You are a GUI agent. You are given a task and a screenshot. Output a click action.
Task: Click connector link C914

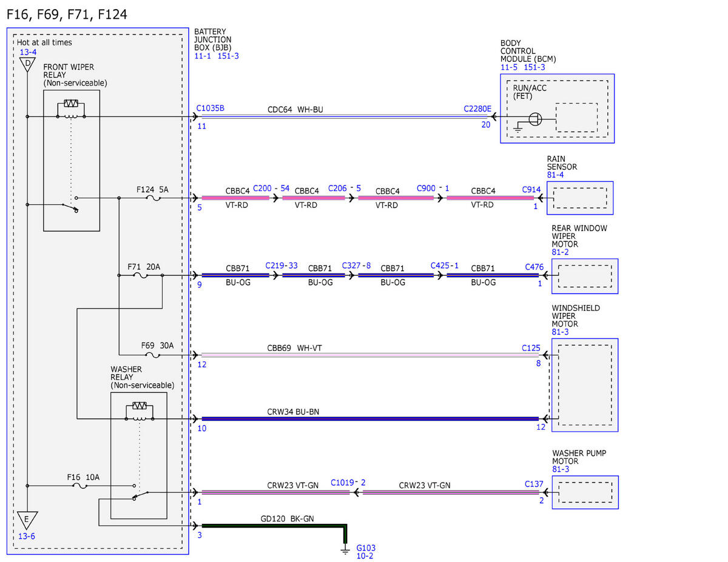coord(531,190)
